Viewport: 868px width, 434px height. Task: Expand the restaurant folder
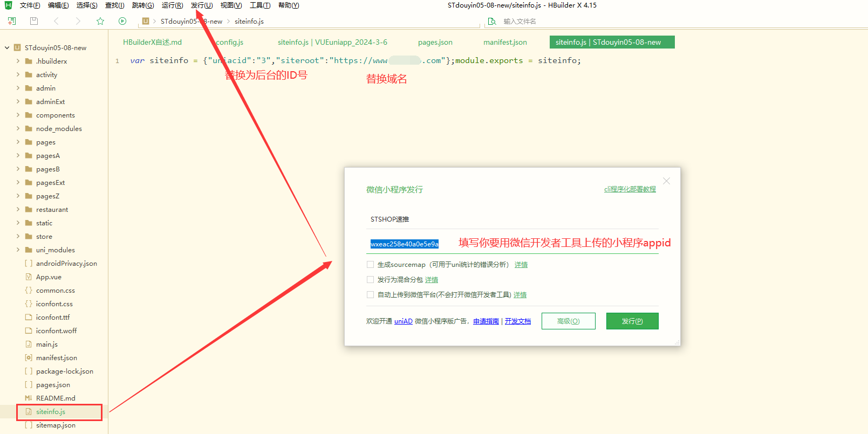pos(18,209)
